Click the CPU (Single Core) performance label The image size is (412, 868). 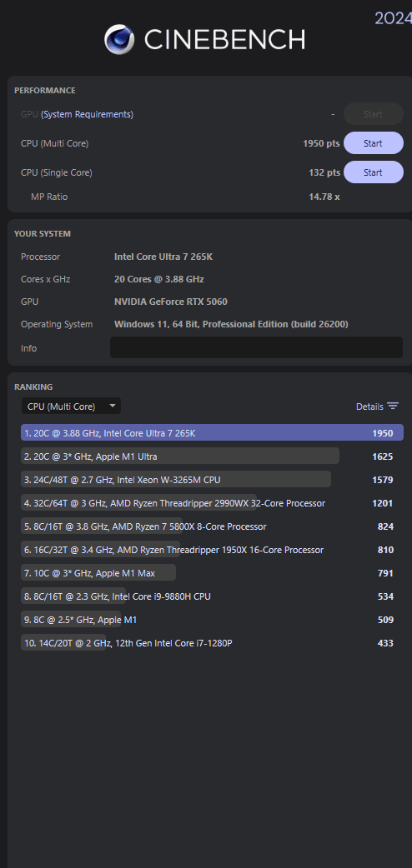click(57, 172)
